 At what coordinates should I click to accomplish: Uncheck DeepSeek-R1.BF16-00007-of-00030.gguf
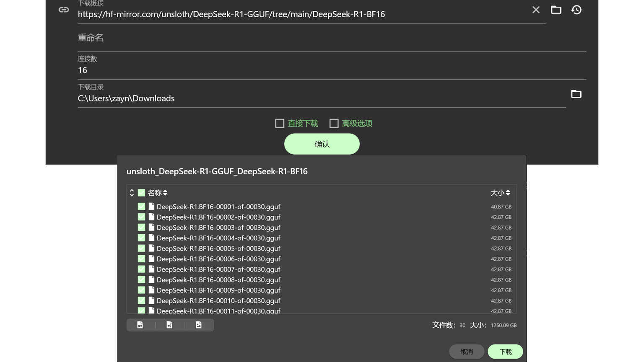click(141, 269)
